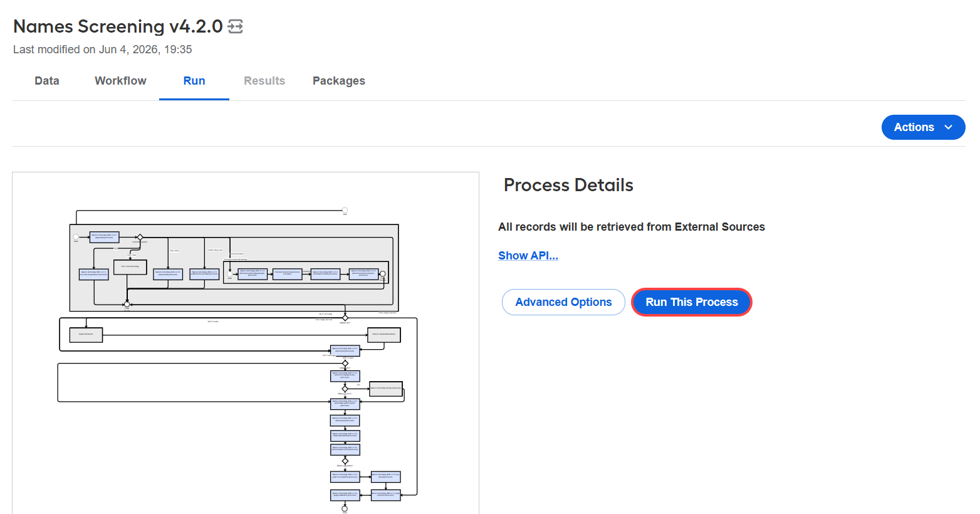Switch to the Workflow tab

(120, 81)
